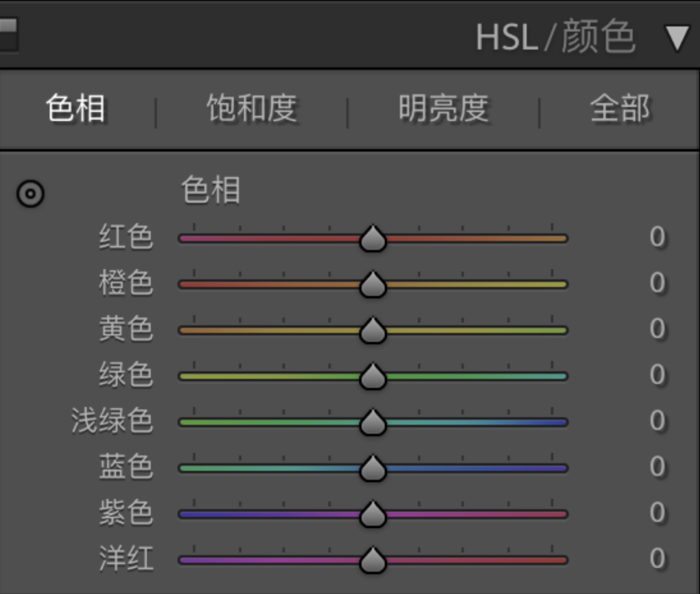The image size is (700, 594).
Task: Click the 蓝色 hue value field
Action: point(657,467)
